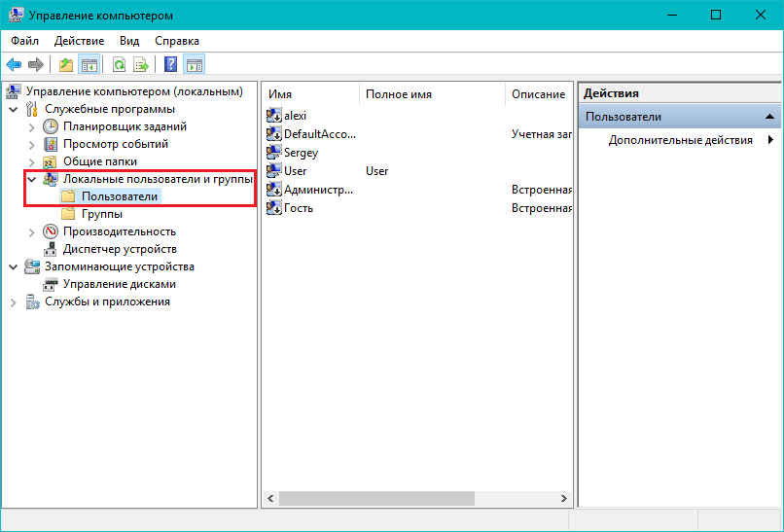Click the DefaultAccount user icon
The height and width of the screenshot is (532, 784).
[x=274, y=134]
